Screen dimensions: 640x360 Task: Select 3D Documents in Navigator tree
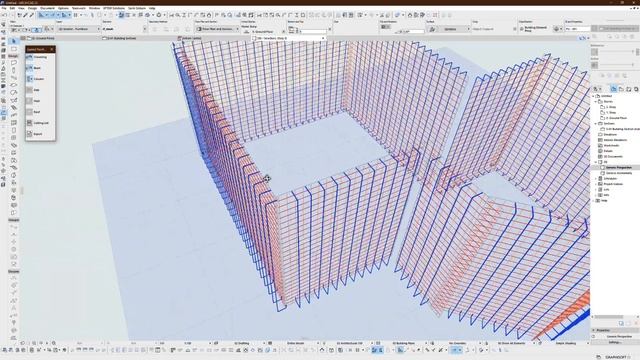tap(610, 156)
